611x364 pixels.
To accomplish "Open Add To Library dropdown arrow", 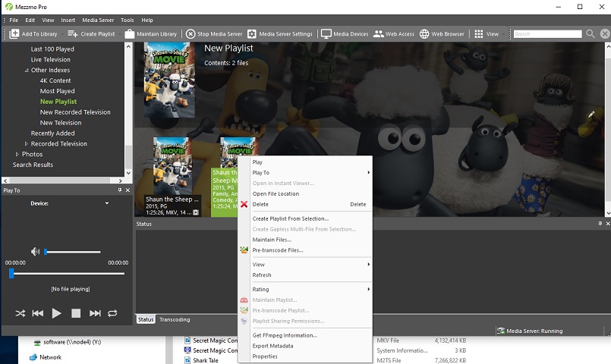I will [x=62, y=34].
